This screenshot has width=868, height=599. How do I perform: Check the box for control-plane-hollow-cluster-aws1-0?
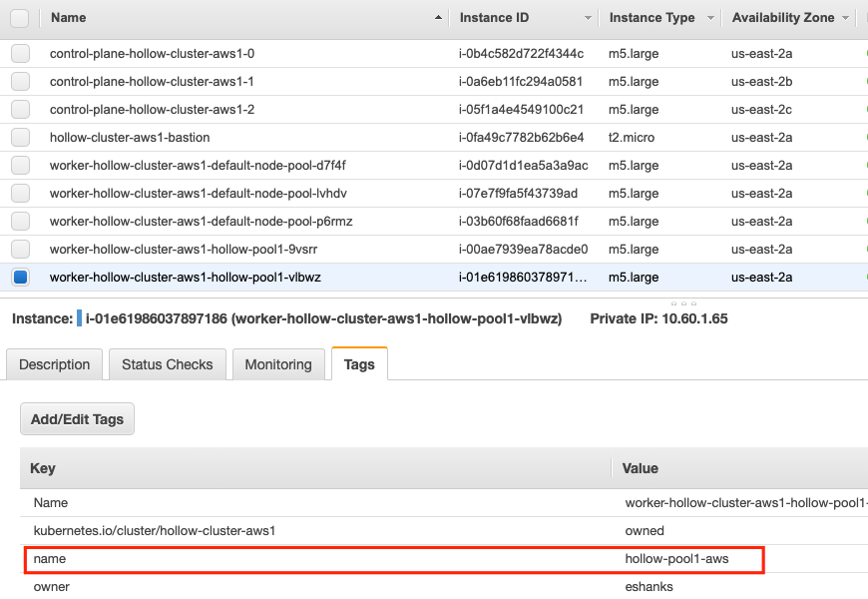point(20,54)
